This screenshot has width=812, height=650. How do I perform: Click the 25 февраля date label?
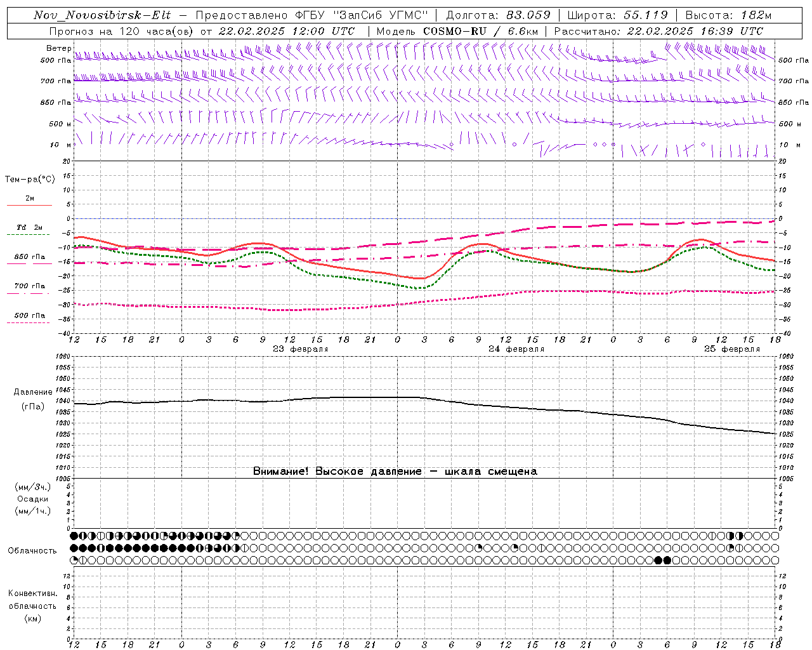(732, 349)
